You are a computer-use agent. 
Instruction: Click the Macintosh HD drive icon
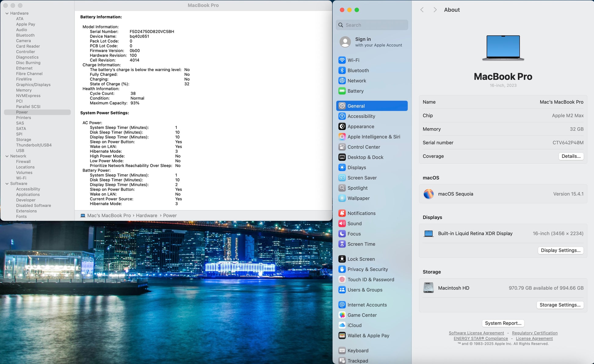tap(429, 288)
